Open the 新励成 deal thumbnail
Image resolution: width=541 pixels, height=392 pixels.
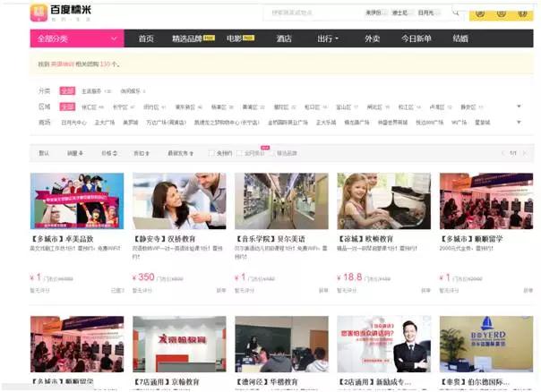[384, 344]
